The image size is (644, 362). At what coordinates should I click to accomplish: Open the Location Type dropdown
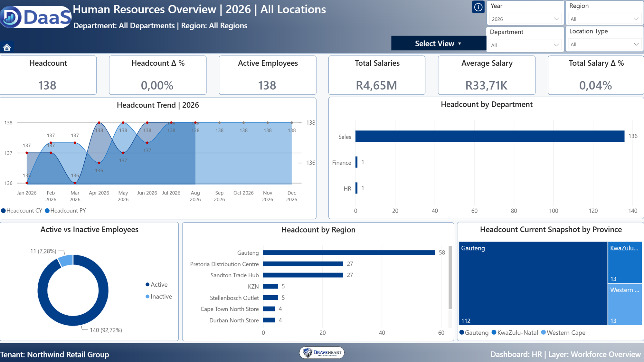(604, 44)
